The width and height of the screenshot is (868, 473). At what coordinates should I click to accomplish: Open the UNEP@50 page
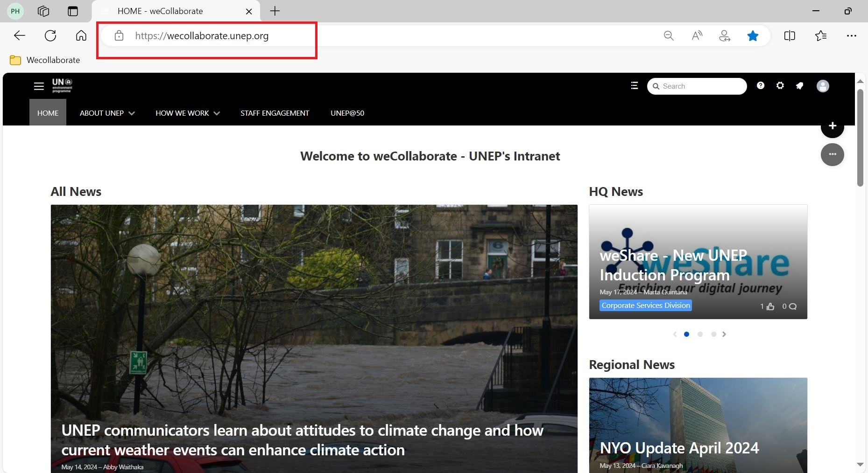(x=347, y=113)
